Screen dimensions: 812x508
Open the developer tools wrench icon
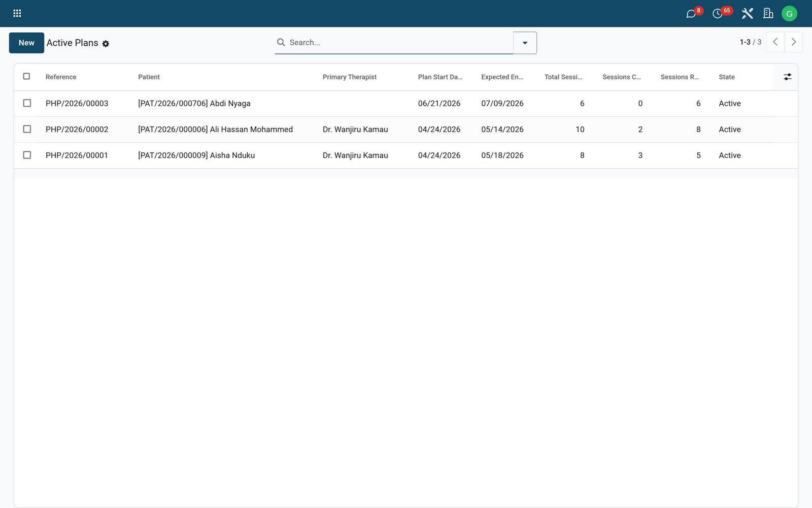747,13
